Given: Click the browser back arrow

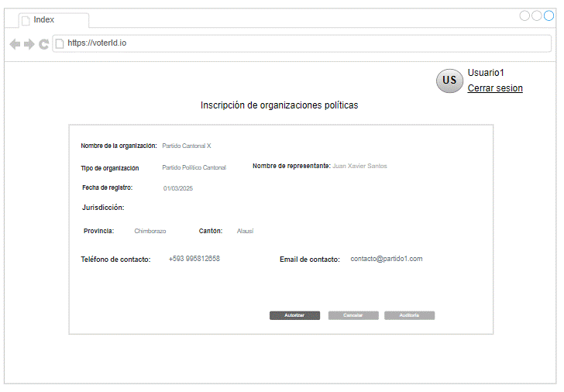Looking at the screenshot, I should pos(15,44).
